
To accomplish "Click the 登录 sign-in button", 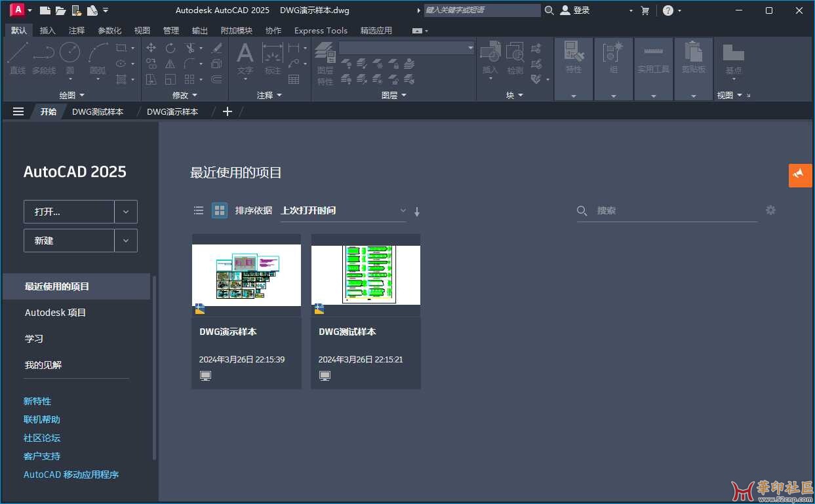I will tap(575, 10).
